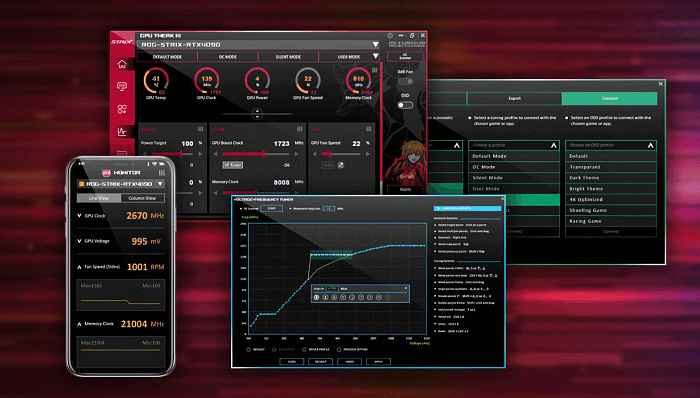Viewport: 700px width, 398px height.
Task: Click the fan sync icon beside Auto
Action: (x=341, y=165)
